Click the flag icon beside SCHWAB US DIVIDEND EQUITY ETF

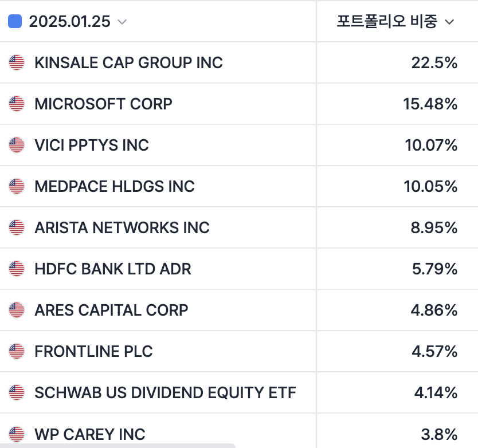tap(17, 392)
